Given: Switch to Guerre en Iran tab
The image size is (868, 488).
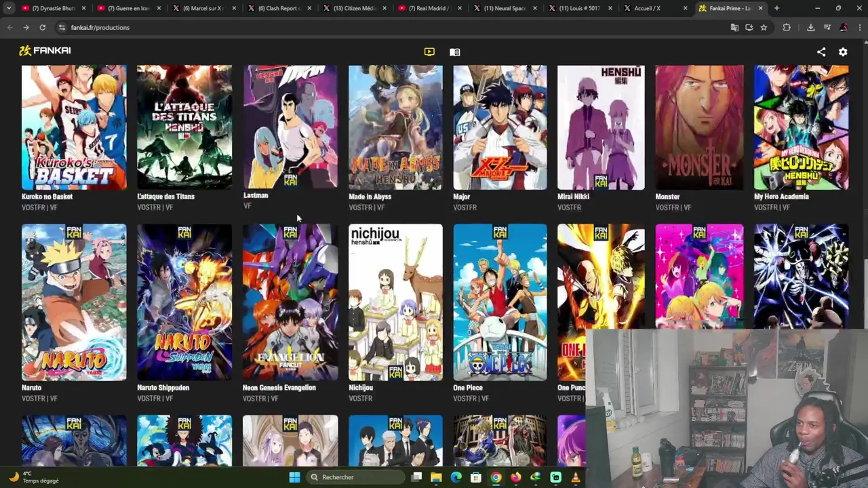Looking at the screenshot, I should 128,8.
